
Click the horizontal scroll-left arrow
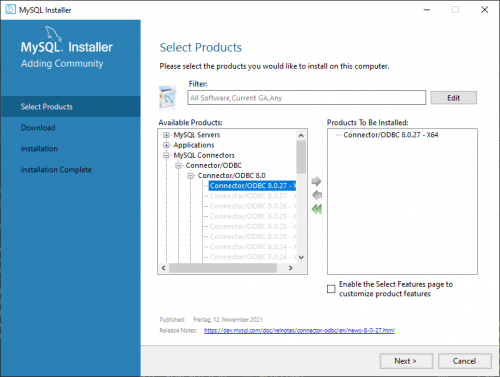click(164, 268)
